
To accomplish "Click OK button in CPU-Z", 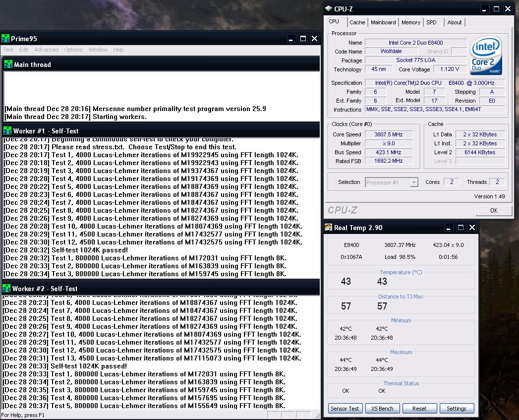I will pyautogui.click(x=494, y=210).
